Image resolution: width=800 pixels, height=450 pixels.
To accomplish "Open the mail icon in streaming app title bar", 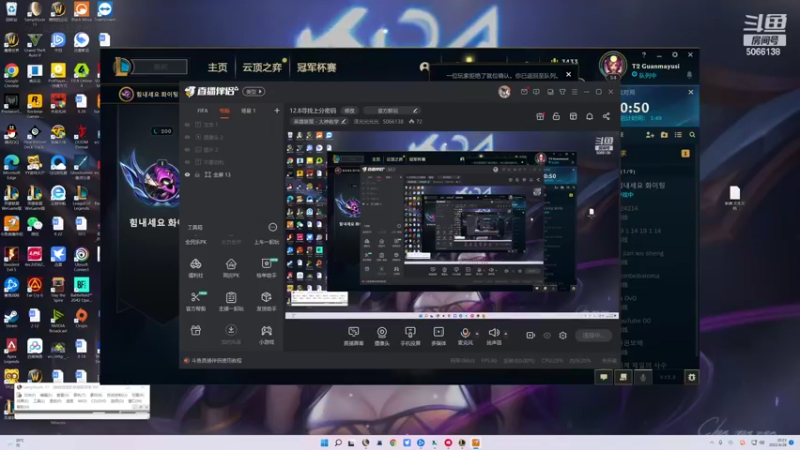I will click(524, 92).
